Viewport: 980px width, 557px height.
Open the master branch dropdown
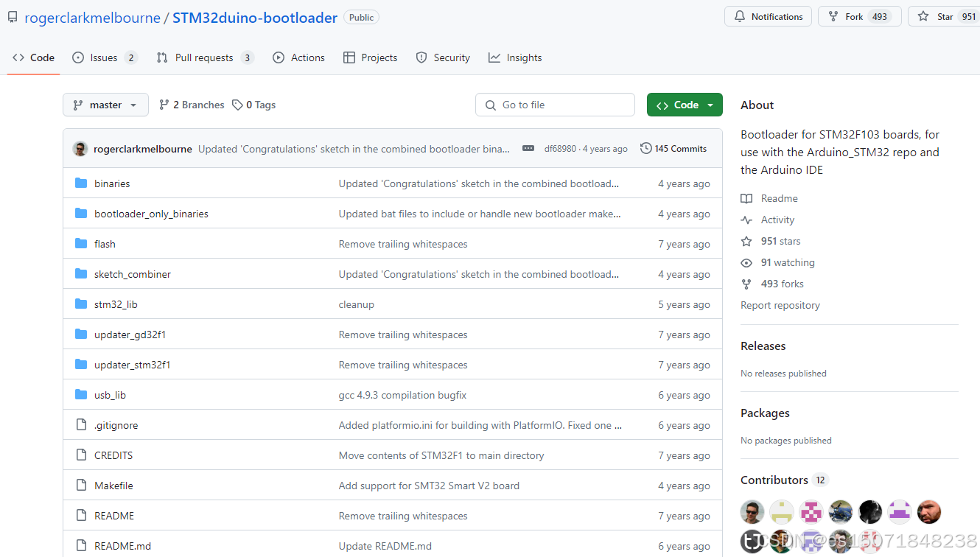[105, 105]
